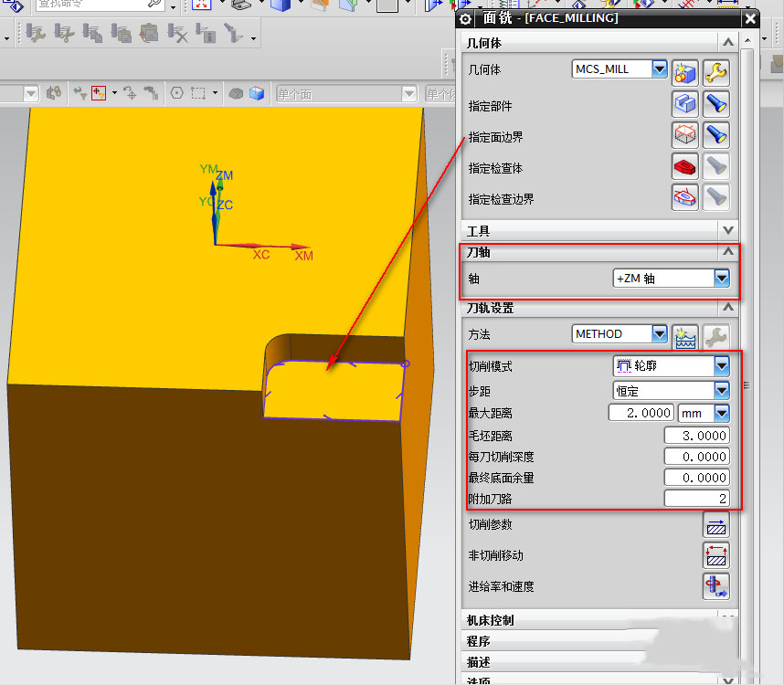Open the +ZM 轴 tool axis dropdown
Viewport: 784px width, 685px height.
pos(721,279)
